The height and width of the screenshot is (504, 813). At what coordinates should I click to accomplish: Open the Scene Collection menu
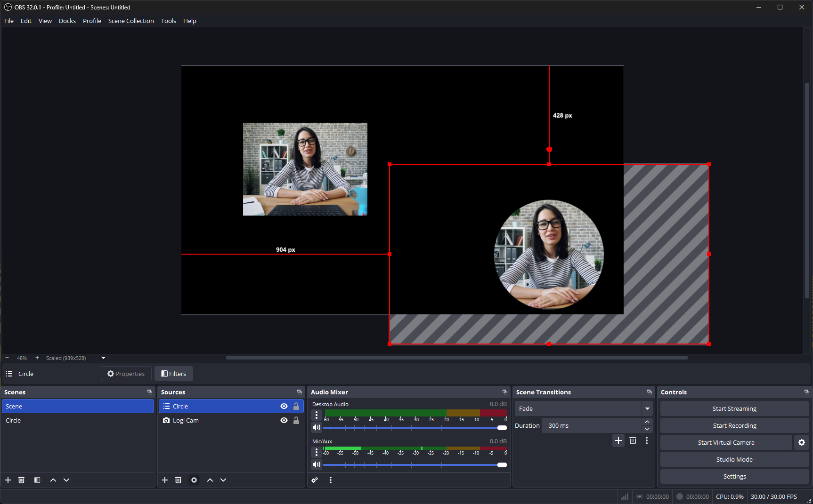click(x=131, y=21)
